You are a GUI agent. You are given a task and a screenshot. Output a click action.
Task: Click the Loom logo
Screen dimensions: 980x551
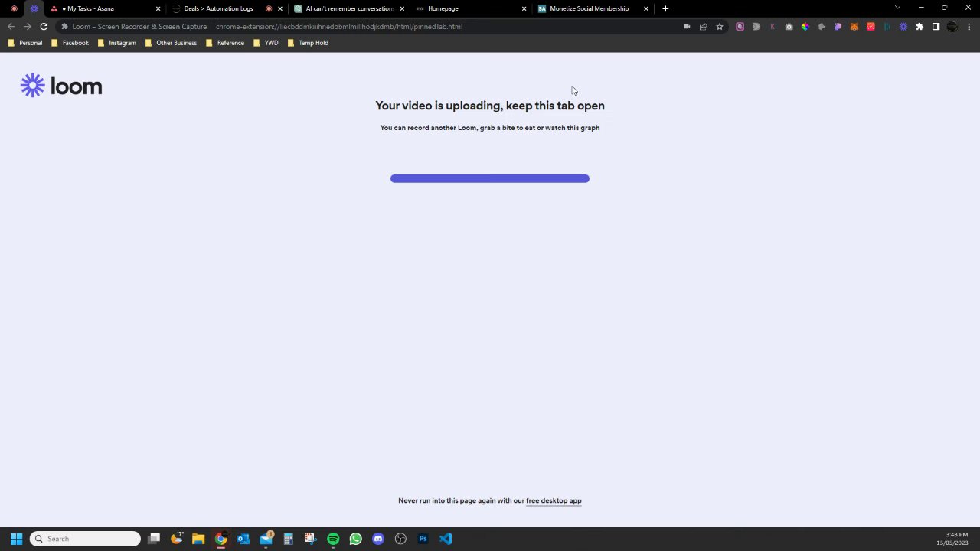[x=61, y=86]
